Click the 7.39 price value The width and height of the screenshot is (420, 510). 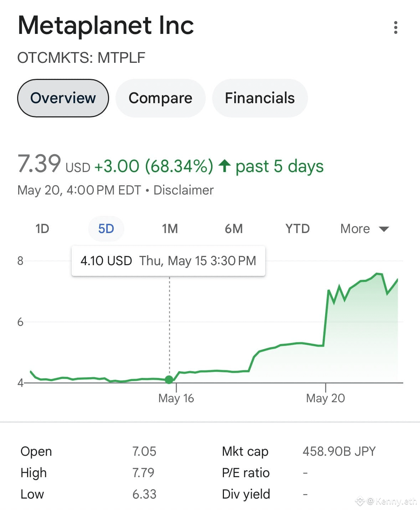tap(39, 163)
